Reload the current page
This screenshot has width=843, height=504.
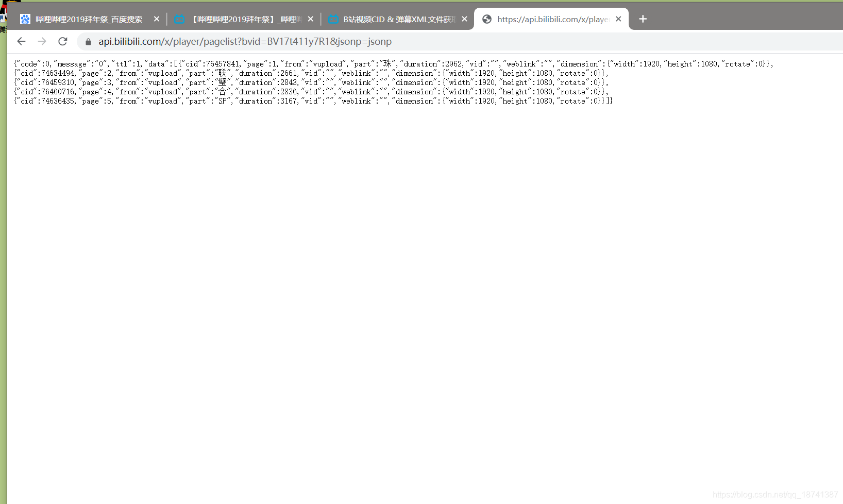coord(63,41)
